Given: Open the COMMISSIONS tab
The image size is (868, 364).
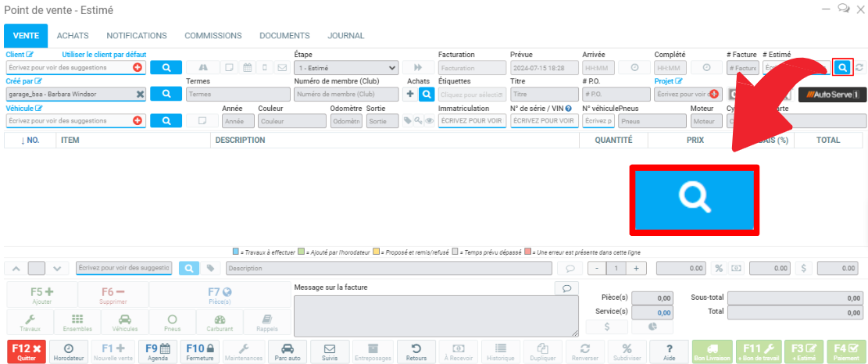Looking at the screenshot, I should tap(213, 36).
